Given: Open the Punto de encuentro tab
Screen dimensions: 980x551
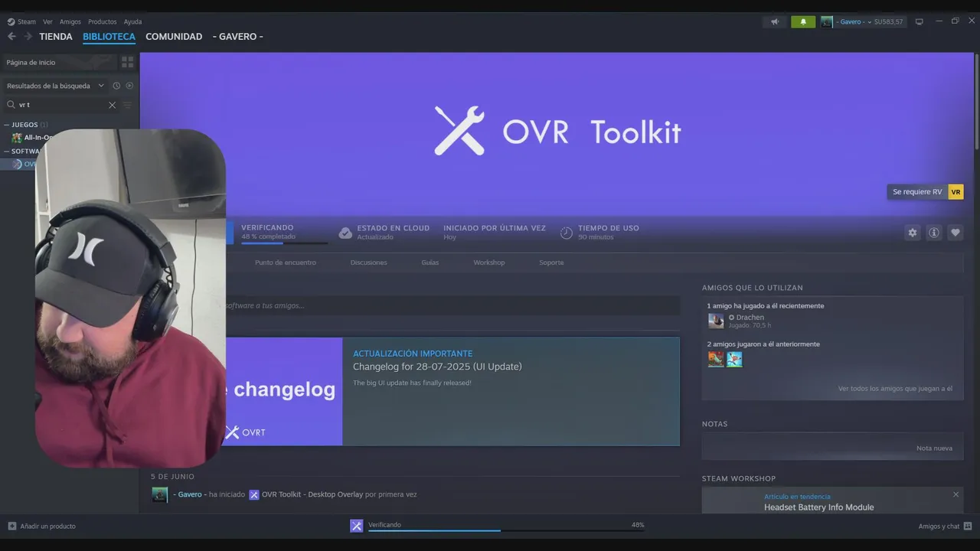Looking at the screenshot, I should 286,262.
